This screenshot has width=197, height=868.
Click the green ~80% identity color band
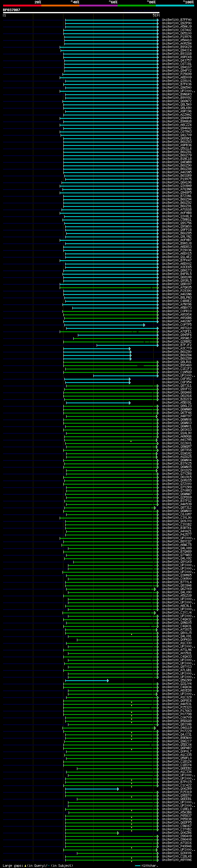137,6
